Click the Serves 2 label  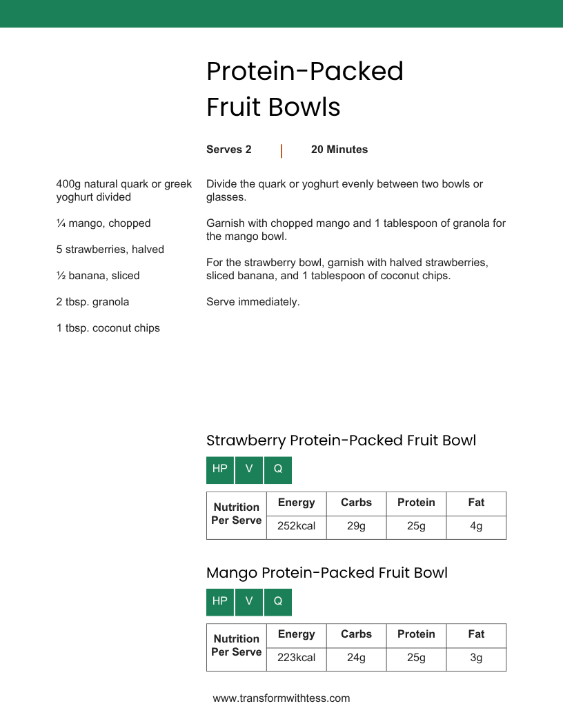click(x=229, y=150)
